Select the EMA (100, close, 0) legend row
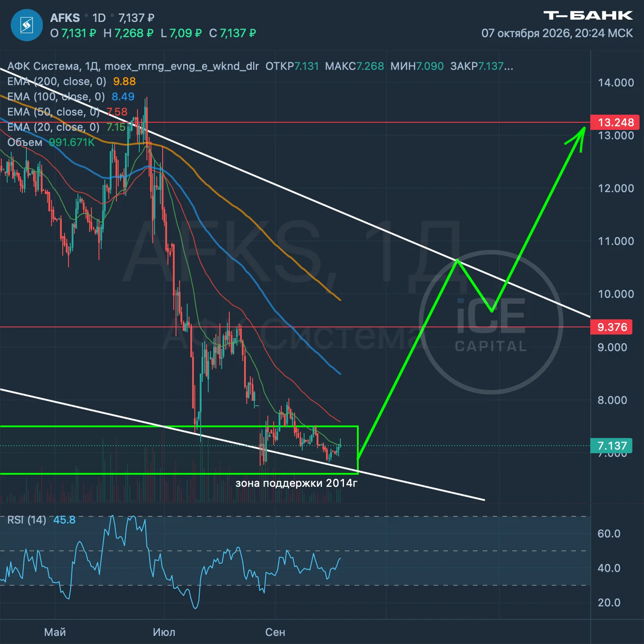Screen dimensions: 644x644 (71, 97)
